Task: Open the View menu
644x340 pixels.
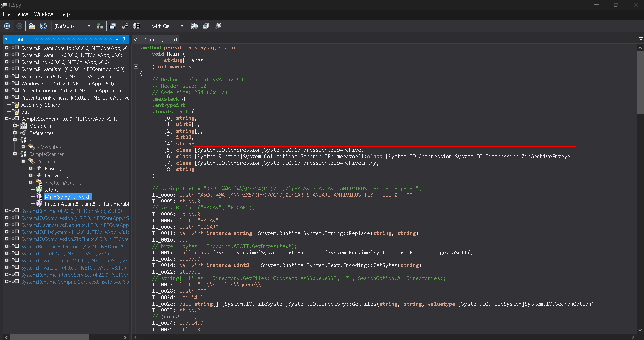Action: coord(22,14)
